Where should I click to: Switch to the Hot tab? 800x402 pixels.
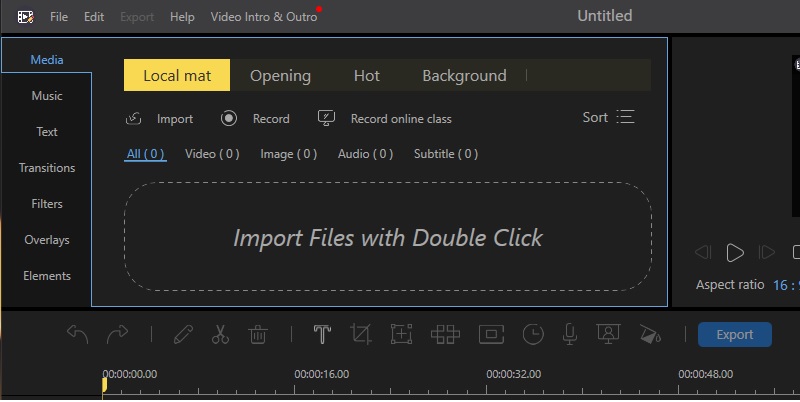click(366, 76)
